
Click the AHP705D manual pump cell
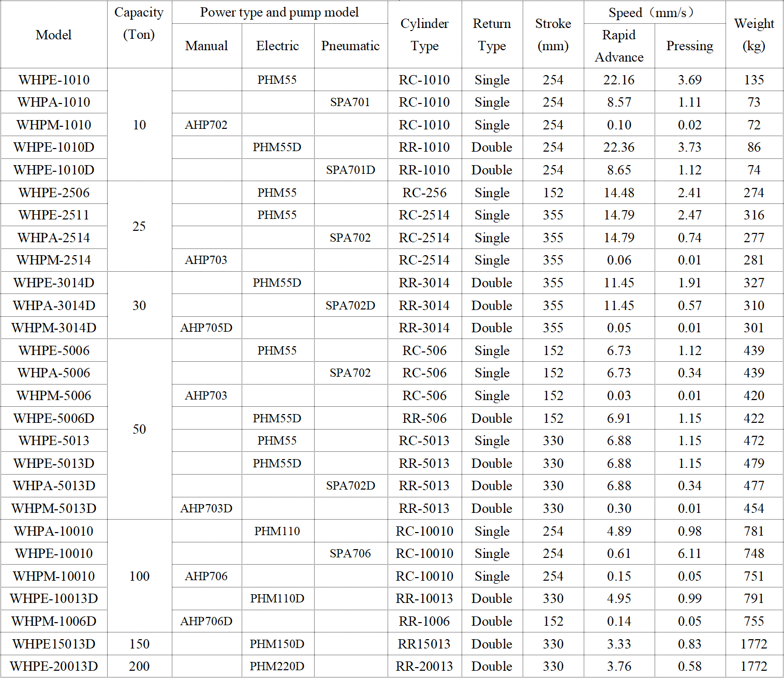[x=206, y=328]
